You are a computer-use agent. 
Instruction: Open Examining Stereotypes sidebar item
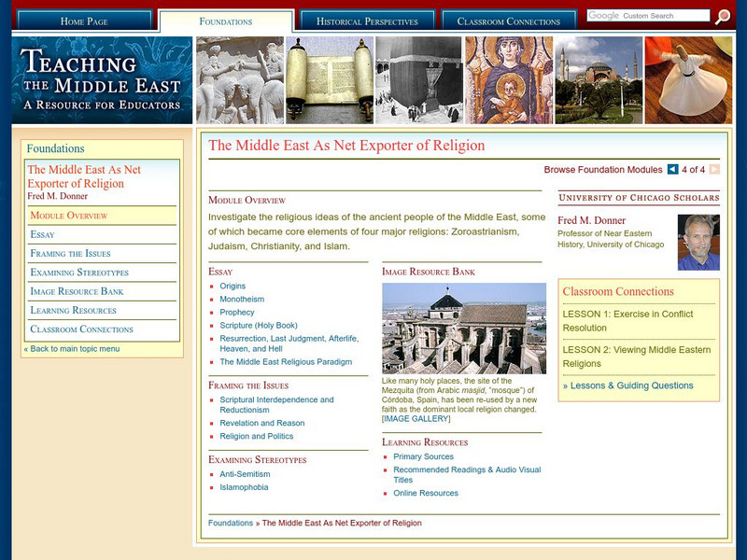click(102, 273)
